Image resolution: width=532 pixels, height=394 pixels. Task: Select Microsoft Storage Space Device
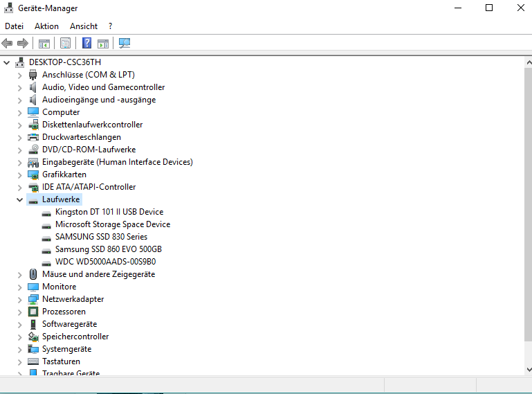click(113, 224)
